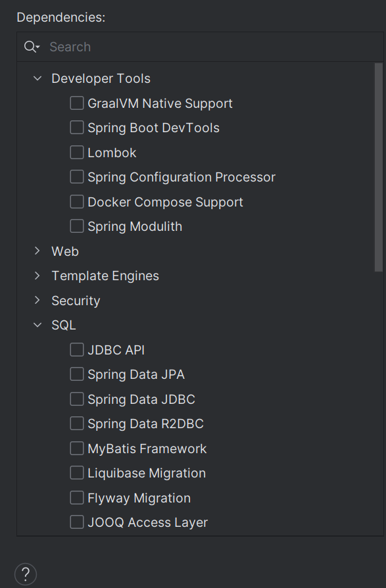386x588 pixels.
Task: Tick the MyBatis Framework checkbox
Action: (77, 448)
